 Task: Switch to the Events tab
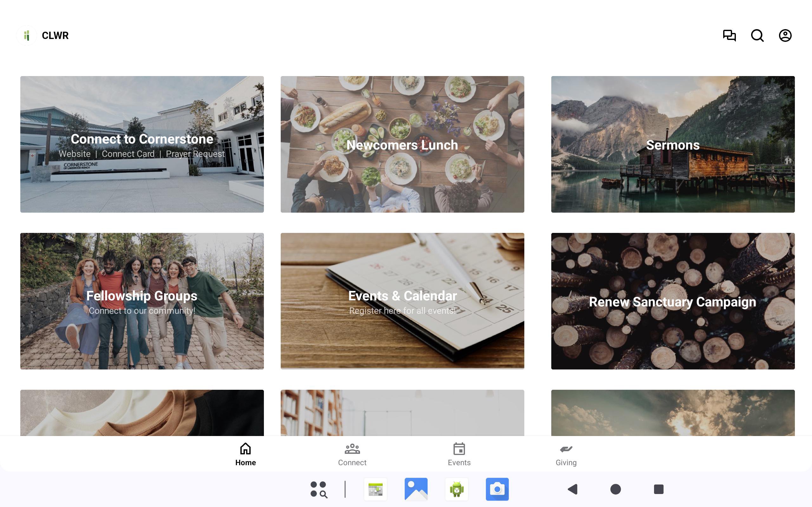[x=459, y=454]
